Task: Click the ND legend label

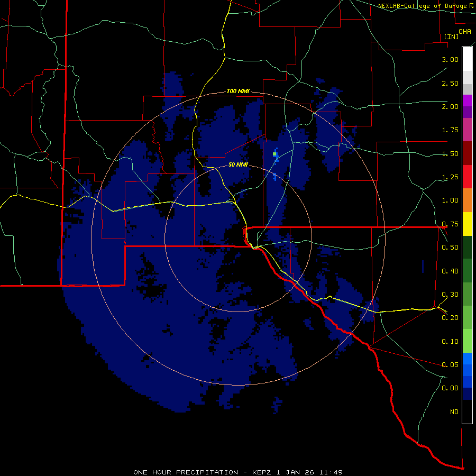Action: [454, 411]
